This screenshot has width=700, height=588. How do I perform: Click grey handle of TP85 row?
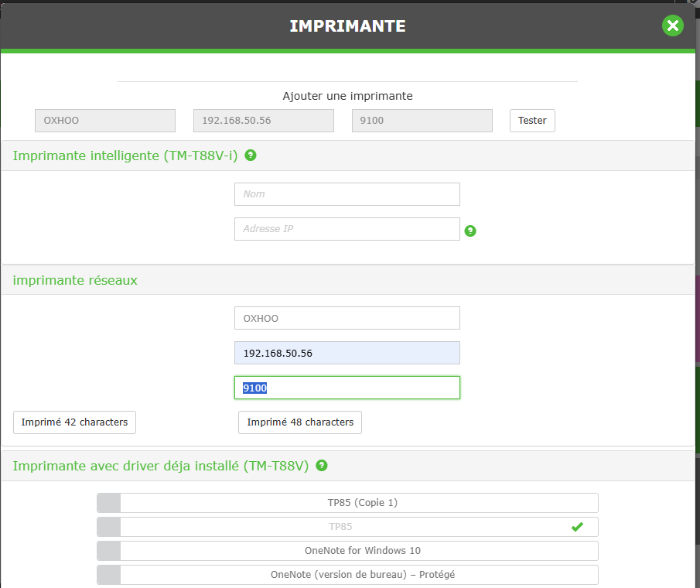click(108, 527)
